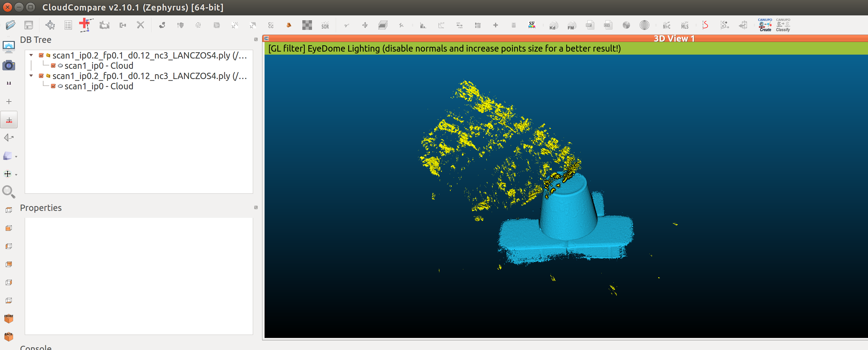868x350 pixels.
Task: Toggle second scan1_ip0 - Cloud checkbox
Action: point(53,86)
